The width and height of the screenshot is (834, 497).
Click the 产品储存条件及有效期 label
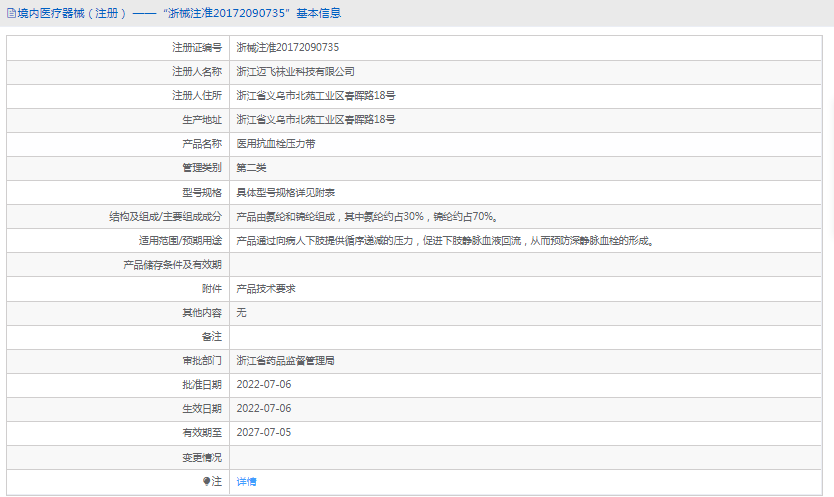pyautogui.click(x=172, y=264)
